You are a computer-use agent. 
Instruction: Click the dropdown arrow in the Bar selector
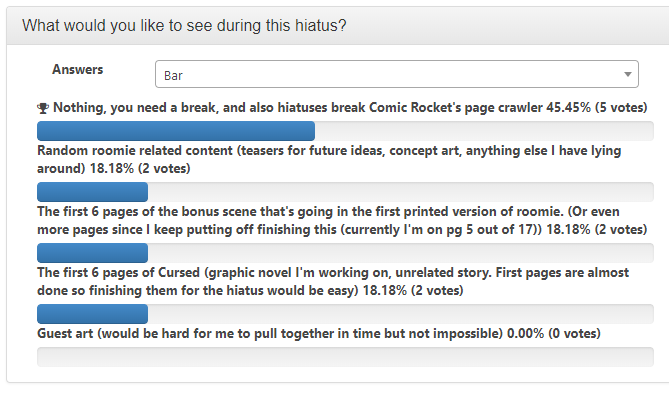[x=628, y=74]
